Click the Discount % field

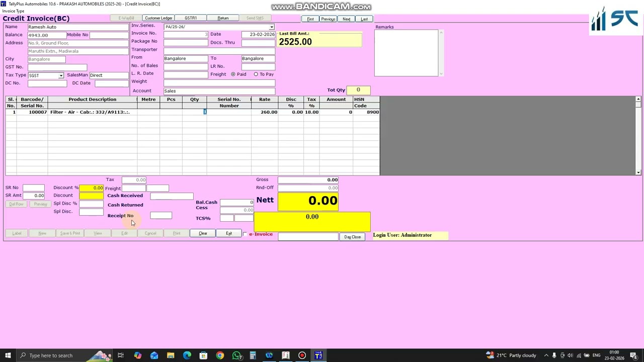point(91,188)
